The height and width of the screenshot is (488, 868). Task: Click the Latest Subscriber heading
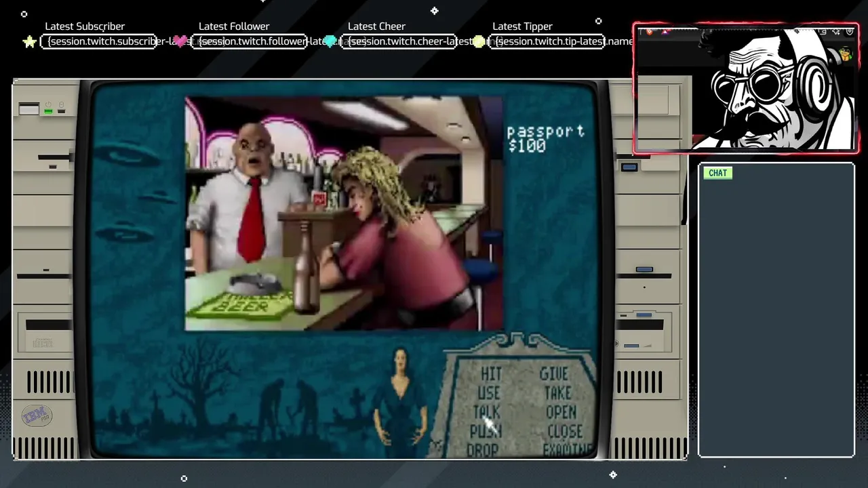[85, 26]
